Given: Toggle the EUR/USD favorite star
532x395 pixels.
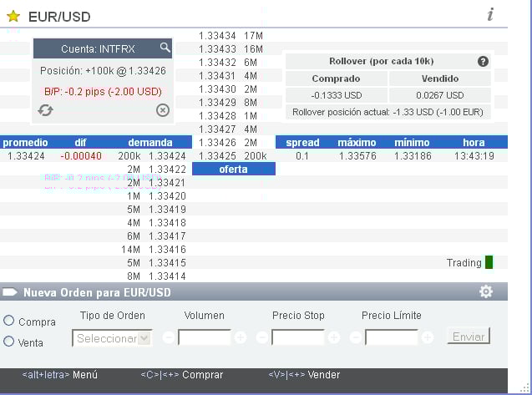Looking at the screenshot, I should 13,16.
